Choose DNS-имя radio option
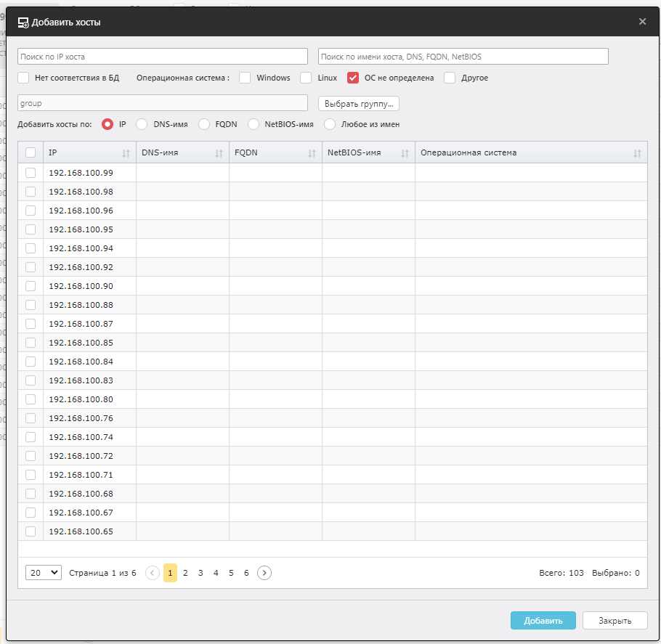661x644 pixels. click(142, 124)
